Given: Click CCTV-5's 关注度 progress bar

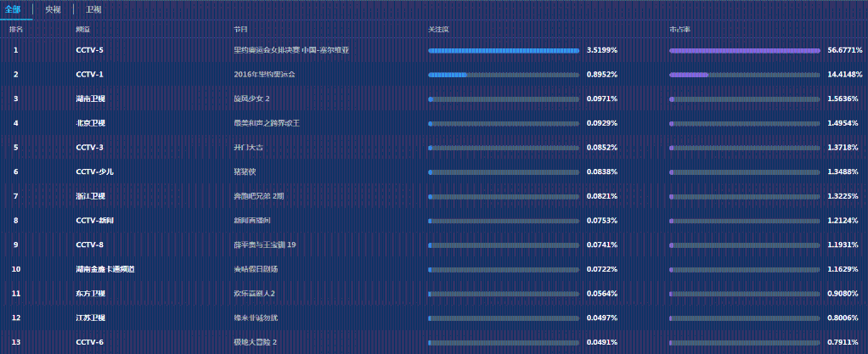Looking at the screenshot, I should [x=504, y=51].
